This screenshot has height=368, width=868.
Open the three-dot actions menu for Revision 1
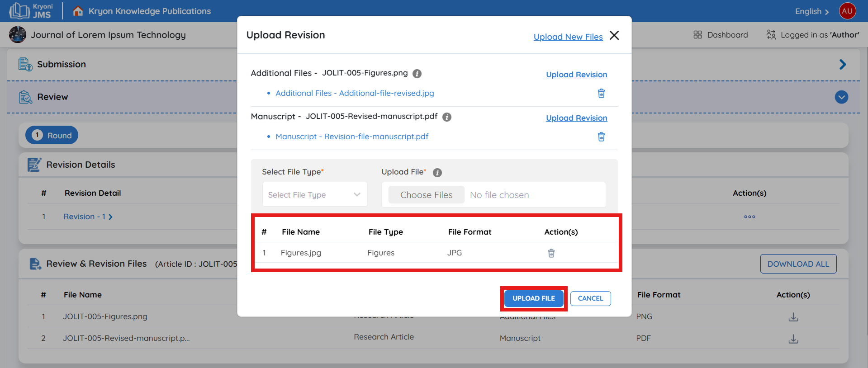tap(749, 217)
